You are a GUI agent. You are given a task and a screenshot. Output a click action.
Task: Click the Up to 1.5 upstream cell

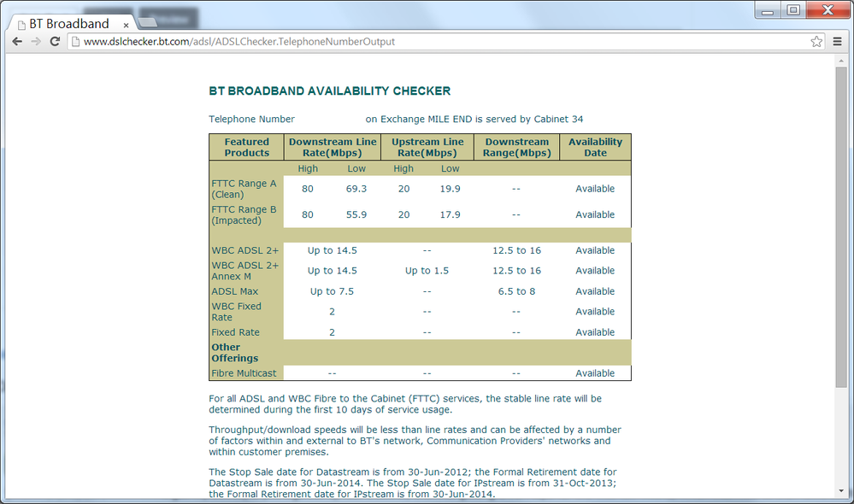[427, 271]
